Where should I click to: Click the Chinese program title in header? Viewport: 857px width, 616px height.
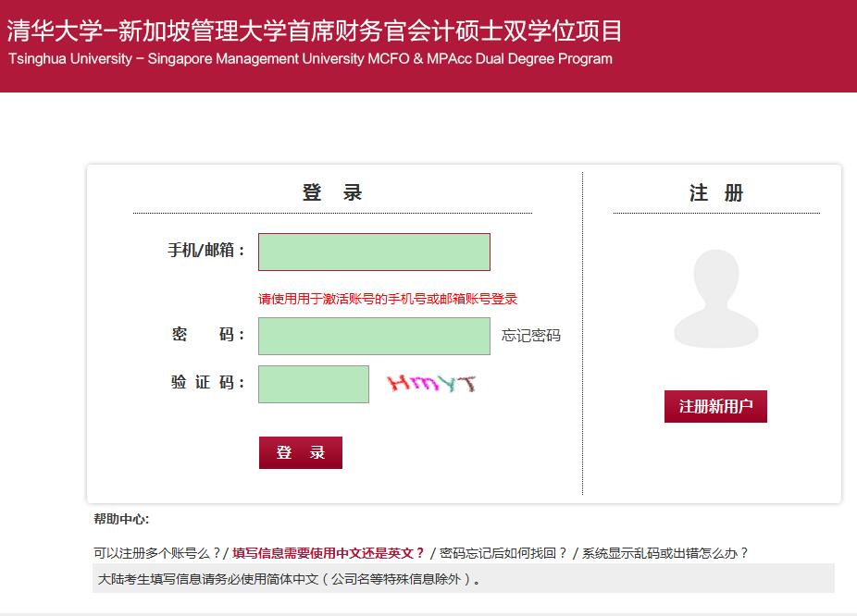[x=315, y=31]
